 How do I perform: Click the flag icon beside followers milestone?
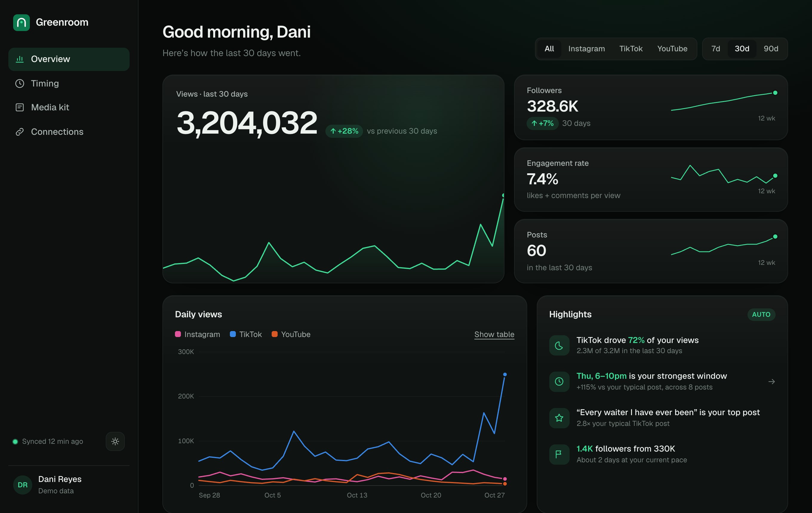pos(559,454)
